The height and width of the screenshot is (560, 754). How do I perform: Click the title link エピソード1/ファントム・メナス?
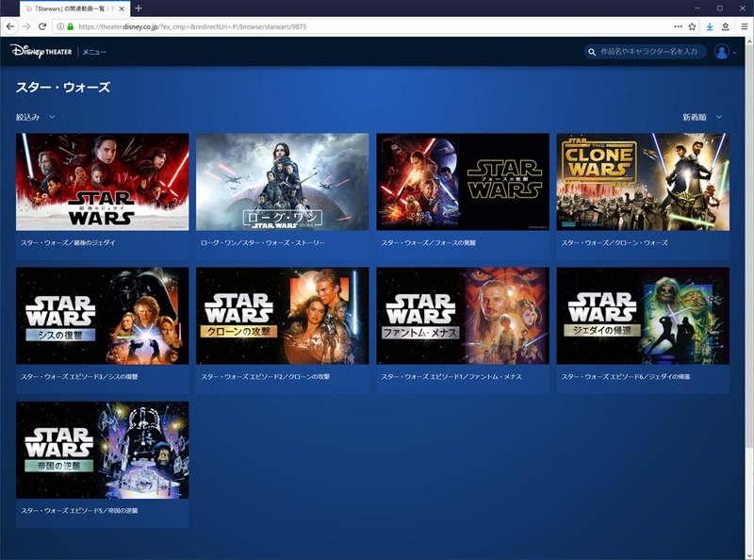[451, 377]
